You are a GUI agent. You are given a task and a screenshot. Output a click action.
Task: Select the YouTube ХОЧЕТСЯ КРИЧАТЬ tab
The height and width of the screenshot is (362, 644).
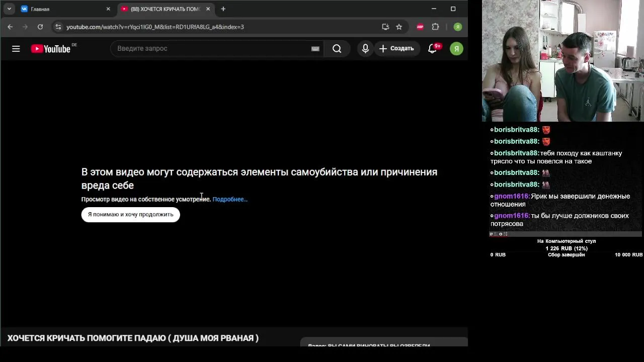pos(167,9)
